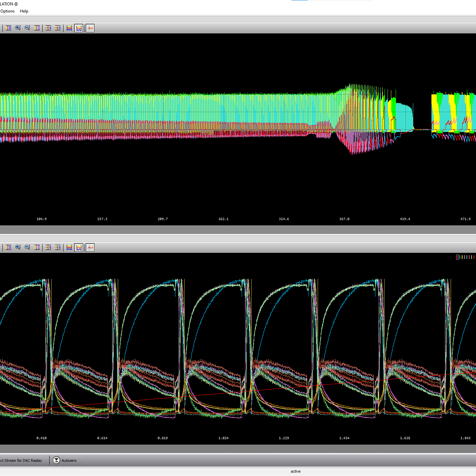
Task: Select the orange channel color marker
Action: tap(469, 257)
